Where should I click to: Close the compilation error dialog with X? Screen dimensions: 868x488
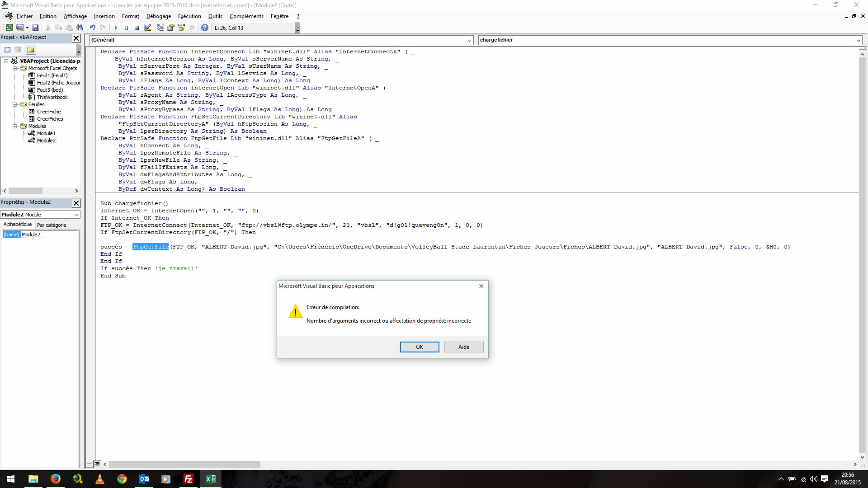tap(481, 286)
